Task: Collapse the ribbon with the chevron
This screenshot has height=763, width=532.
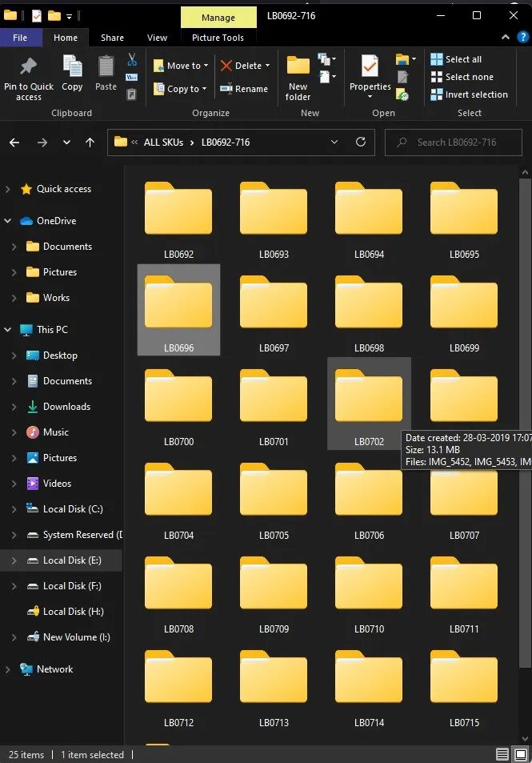Action: [x=506, y=37]
